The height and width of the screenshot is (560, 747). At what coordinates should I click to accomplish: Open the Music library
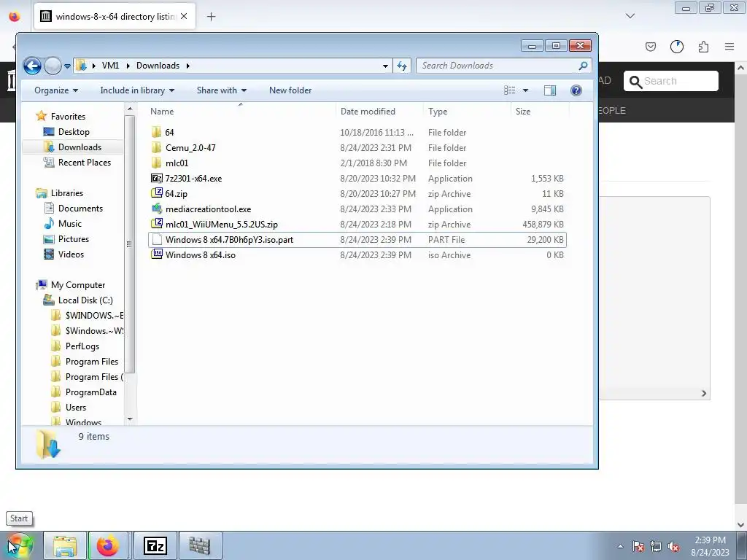tap(69, 223)
